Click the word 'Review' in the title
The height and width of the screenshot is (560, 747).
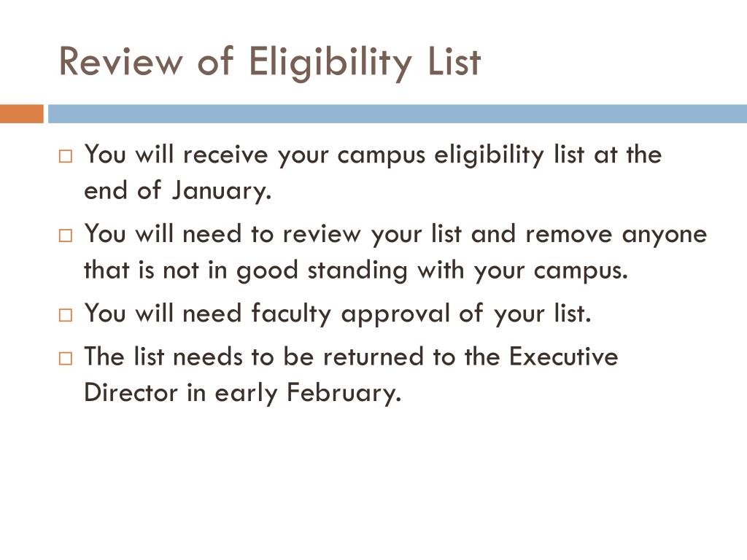(121, 61)
